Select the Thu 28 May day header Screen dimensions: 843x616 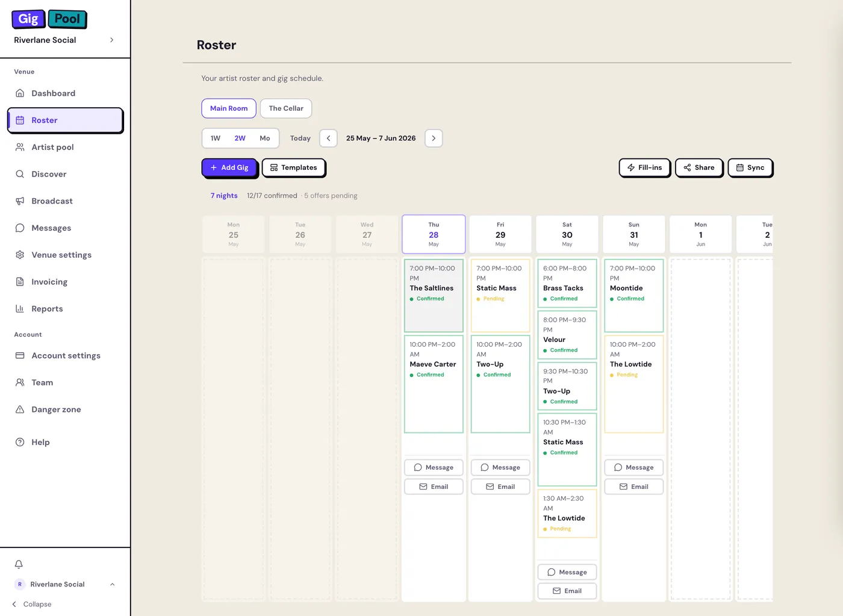[x=434, y=234]
